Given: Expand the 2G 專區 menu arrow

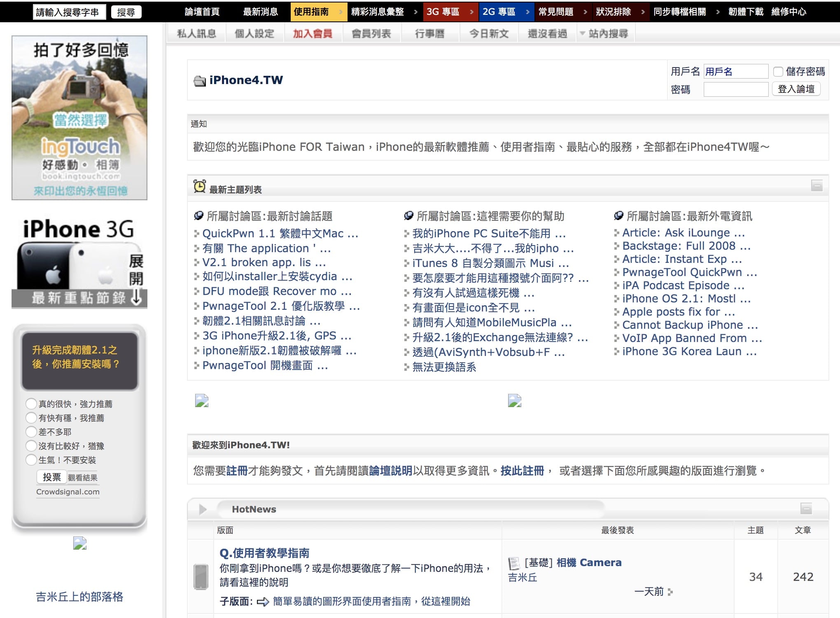Looking at the screenshot, I should 527,12.
